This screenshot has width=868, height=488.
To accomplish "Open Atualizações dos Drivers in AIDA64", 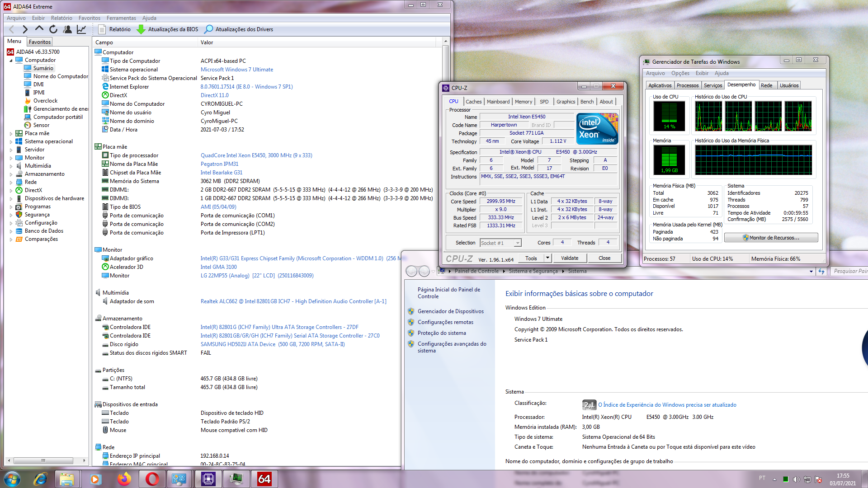I will (x=239, y=29).
